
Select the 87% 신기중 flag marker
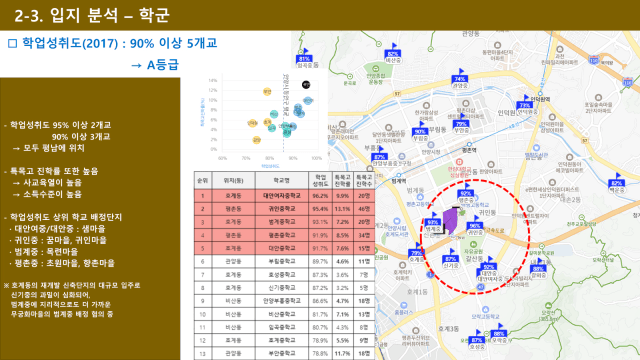tap(451, 257)
